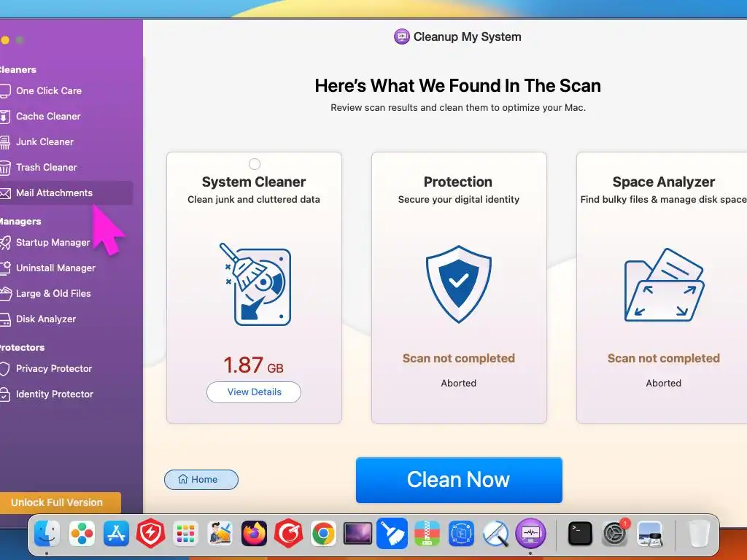The height and width of the screenshot is (560, 747).
Task: Click the Space Analyzer folder card
Action: click(662, 287)
